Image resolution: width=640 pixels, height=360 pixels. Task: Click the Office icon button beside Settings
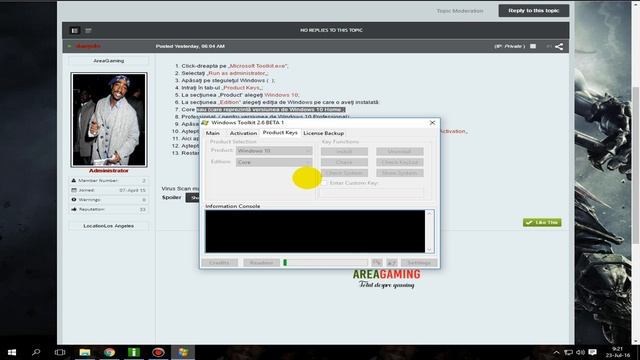point(377,263)
